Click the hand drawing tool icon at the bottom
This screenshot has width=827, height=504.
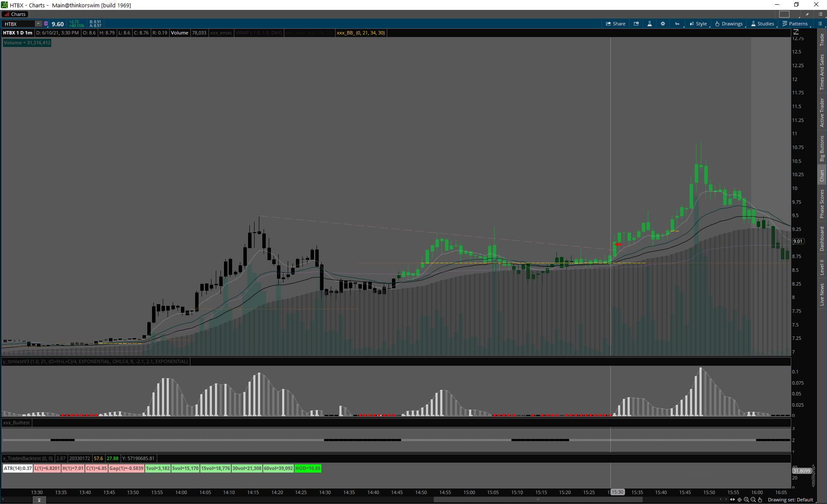tap(760, 500)
